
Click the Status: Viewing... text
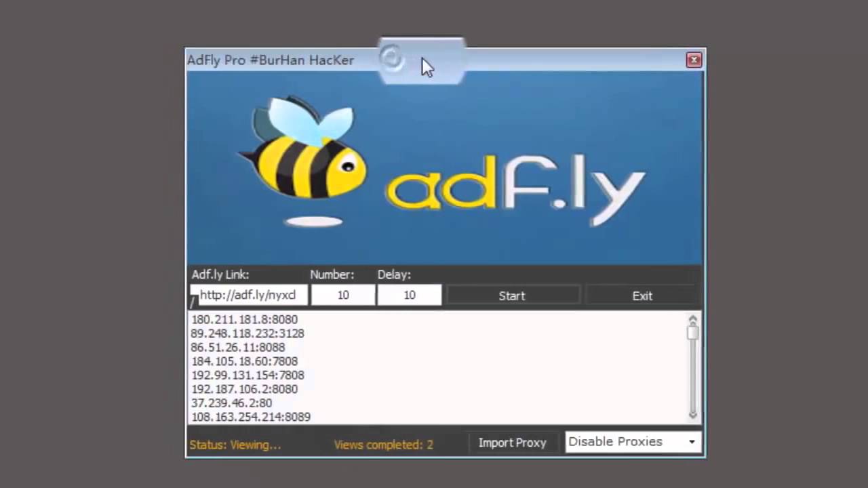235,445
